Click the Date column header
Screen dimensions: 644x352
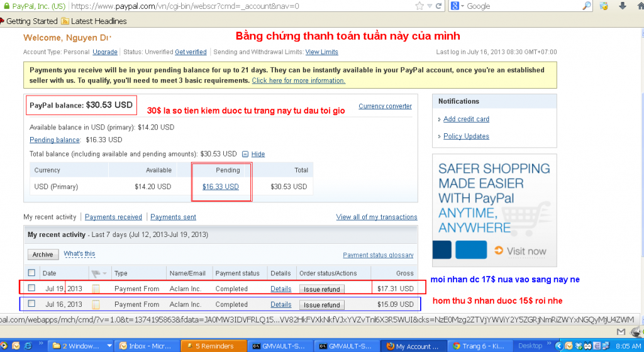point(49,273)
